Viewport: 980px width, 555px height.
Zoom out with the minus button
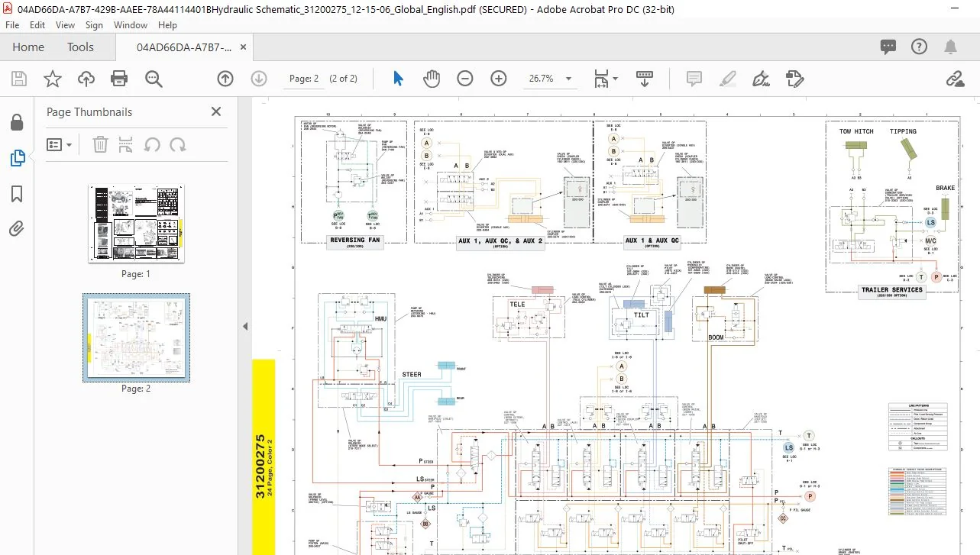pyautogui.click(x=465, y=79)
